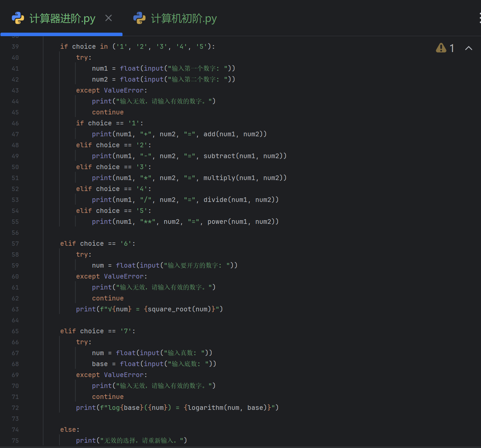Click "elif choice == '4':" on line 52

pos(114,189)
